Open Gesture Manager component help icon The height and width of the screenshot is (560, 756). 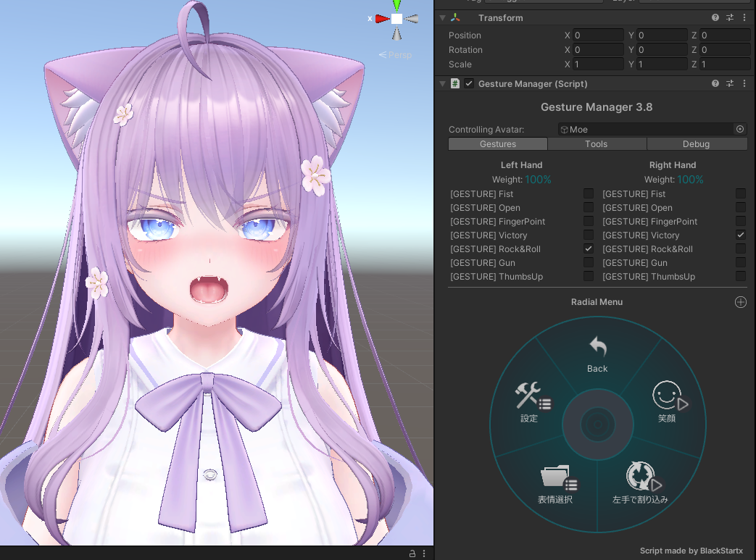[715, 84]
